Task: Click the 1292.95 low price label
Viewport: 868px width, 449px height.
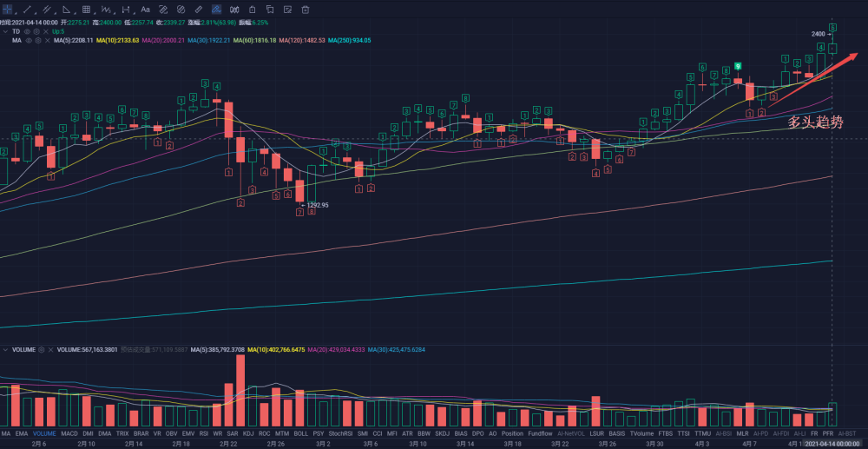Action: tap(319, 205)
